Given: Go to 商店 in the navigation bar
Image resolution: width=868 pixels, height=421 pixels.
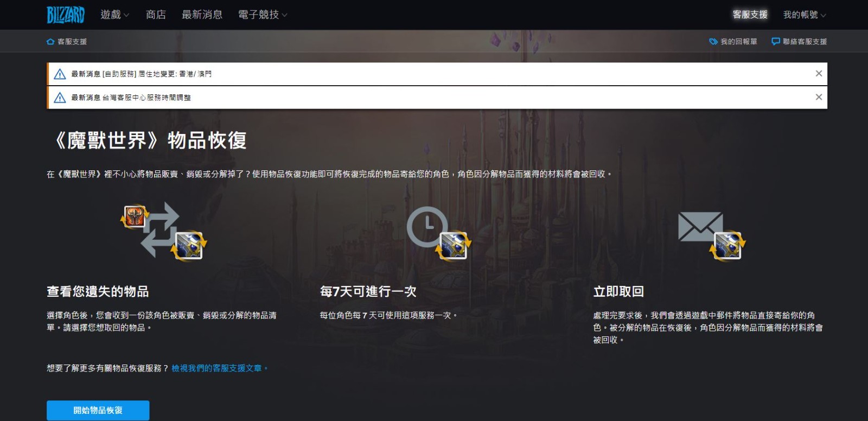Looking at the screenshot, I should point(156,15).
